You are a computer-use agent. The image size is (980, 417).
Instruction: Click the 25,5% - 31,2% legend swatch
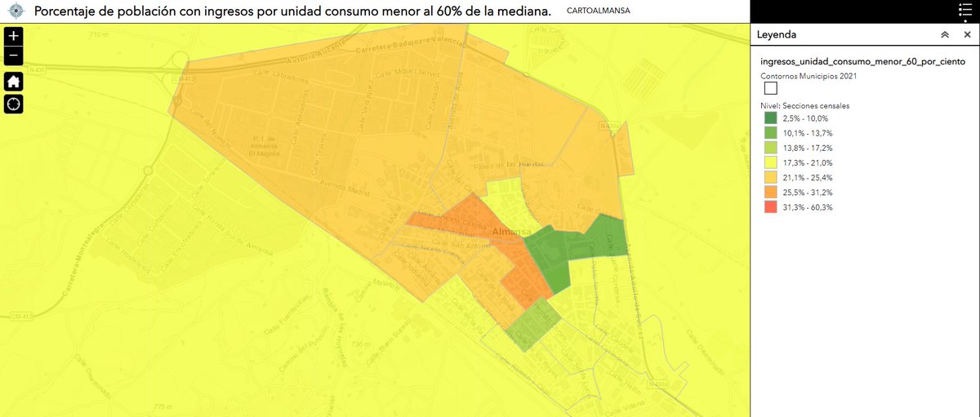pos(771,193)
